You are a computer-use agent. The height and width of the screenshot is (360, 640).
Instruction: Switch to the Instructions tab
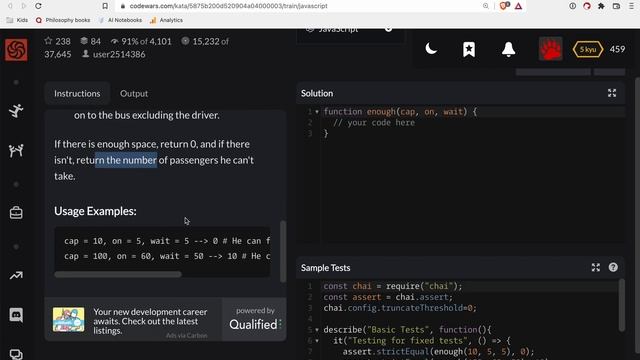click(77, 93)
